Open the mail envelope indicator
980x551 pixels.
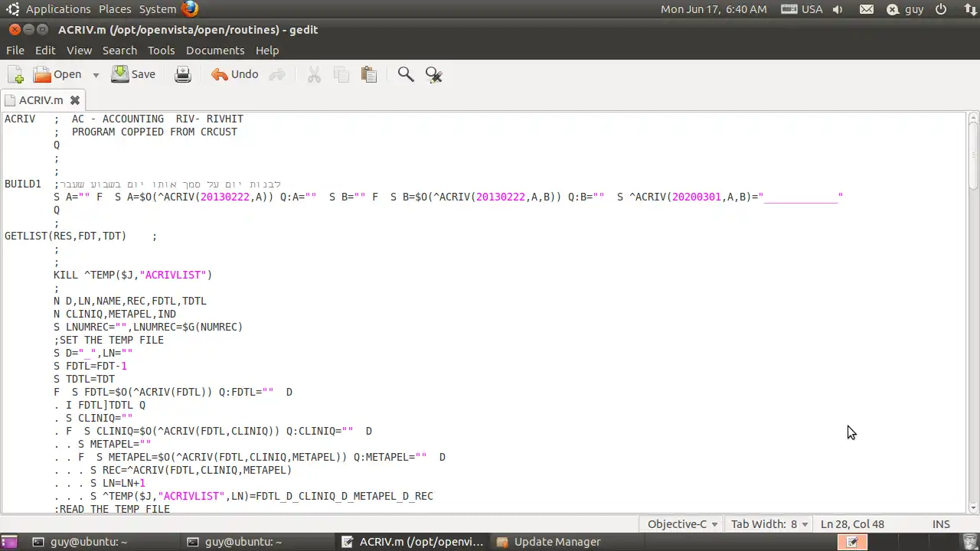point(866,9)
